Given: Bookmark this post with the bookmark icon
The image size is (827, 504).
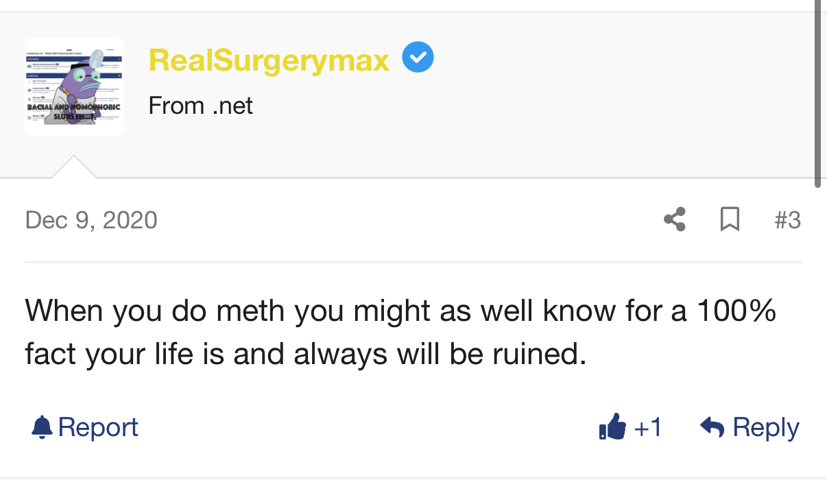Looking at the screenshot, I should coord(730,219).
